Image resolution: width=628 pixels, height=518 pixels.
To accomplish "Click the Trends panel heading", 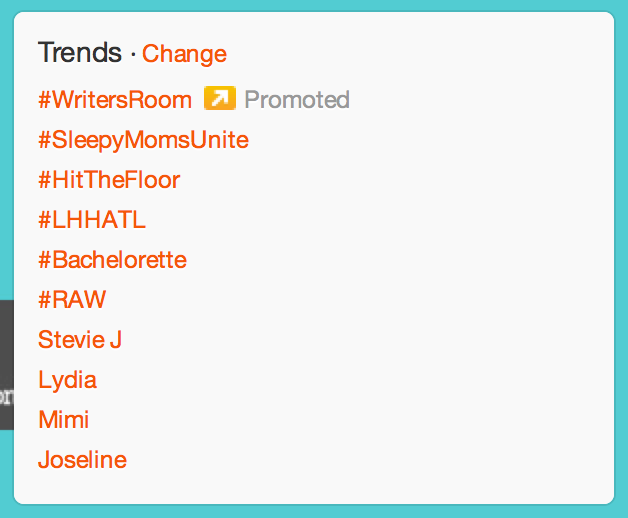I will [x=80, y=52].
